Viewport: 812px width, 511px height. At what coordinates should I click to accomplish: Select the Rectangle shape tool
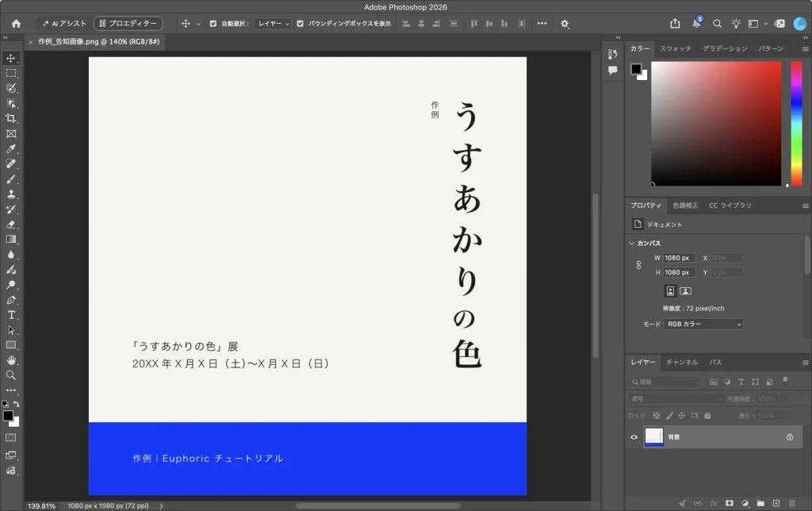[x=11, y=345]
